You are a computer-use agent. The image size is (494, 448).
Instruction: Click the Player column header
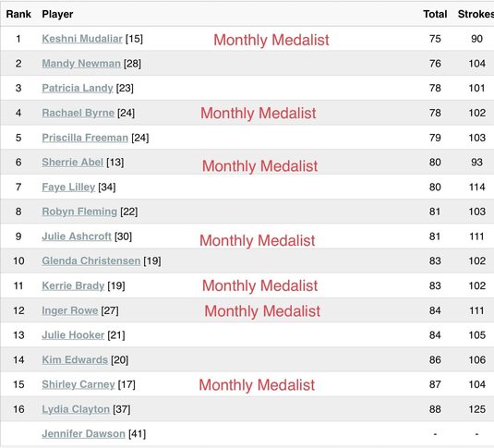pos(57,14)
